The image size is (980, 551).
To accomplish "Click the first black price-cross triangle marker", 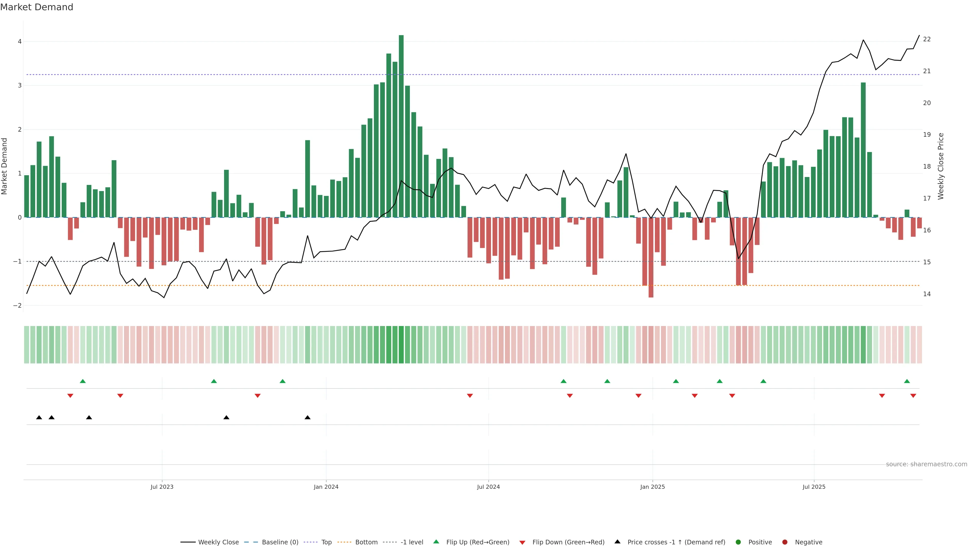I will pyautogui.click(x=39, y=418).
